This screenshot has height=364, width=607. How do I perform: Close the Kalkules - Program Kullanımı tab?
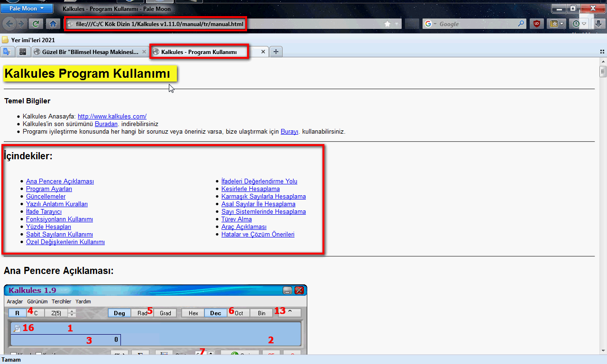coord(263,52)
